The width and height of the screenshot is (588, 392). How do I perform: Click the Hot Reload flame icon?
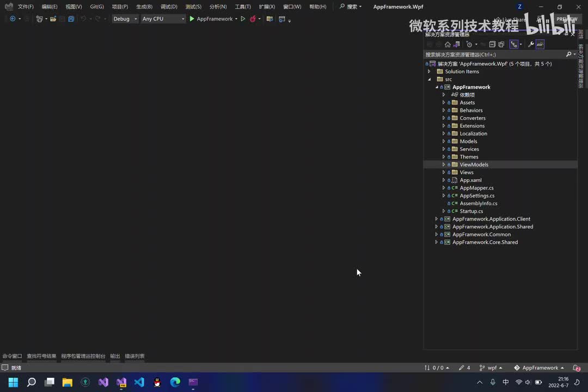click(x=253, y=19)
